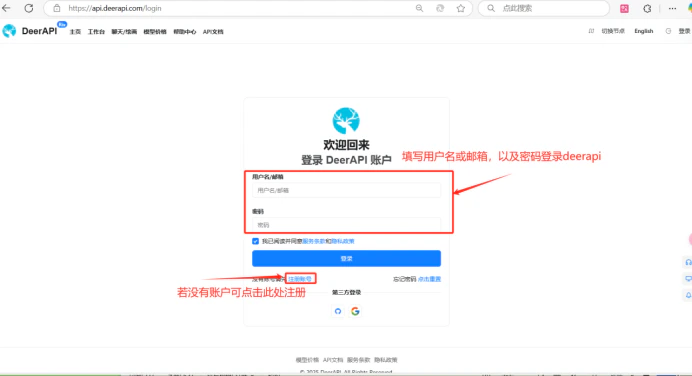
Task: Open the browser three-dot settings menu
Action: pos(672,8)
